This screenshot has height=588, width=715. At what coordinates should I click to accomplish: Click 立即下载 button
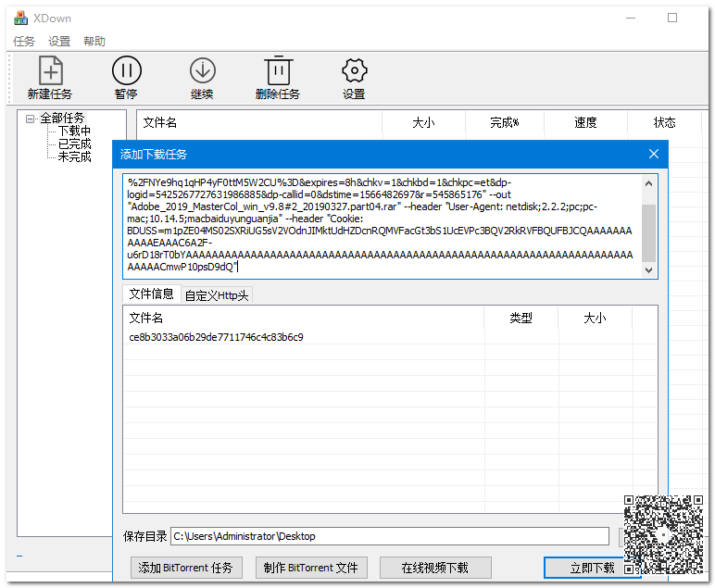(x=592, y=568)
